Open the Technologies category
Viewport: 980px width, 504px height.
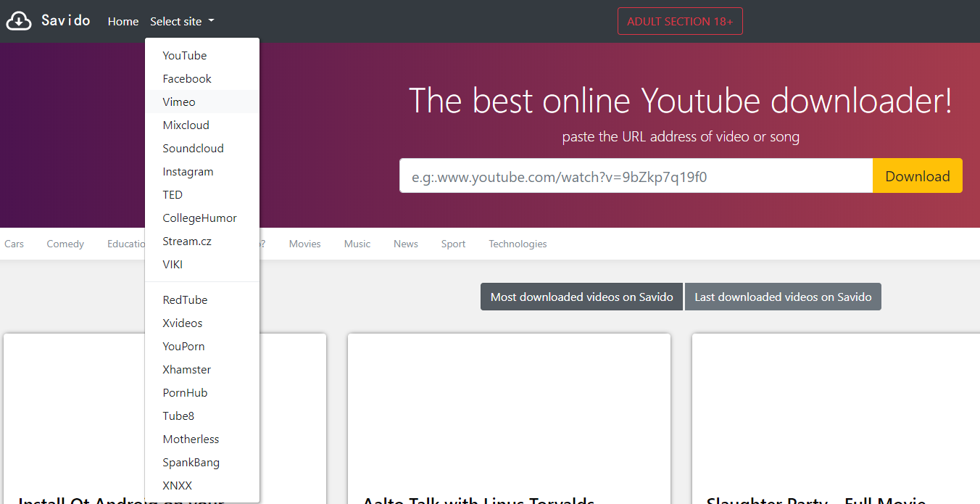(518, 244)
